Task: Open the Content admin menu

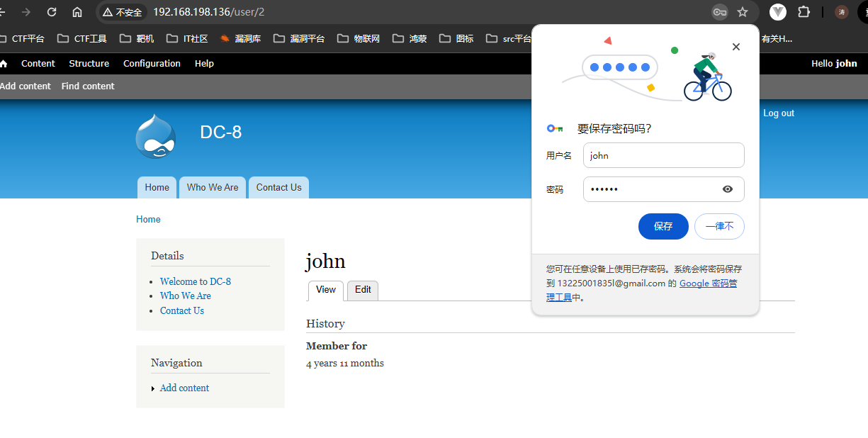Action: [38, 64]
